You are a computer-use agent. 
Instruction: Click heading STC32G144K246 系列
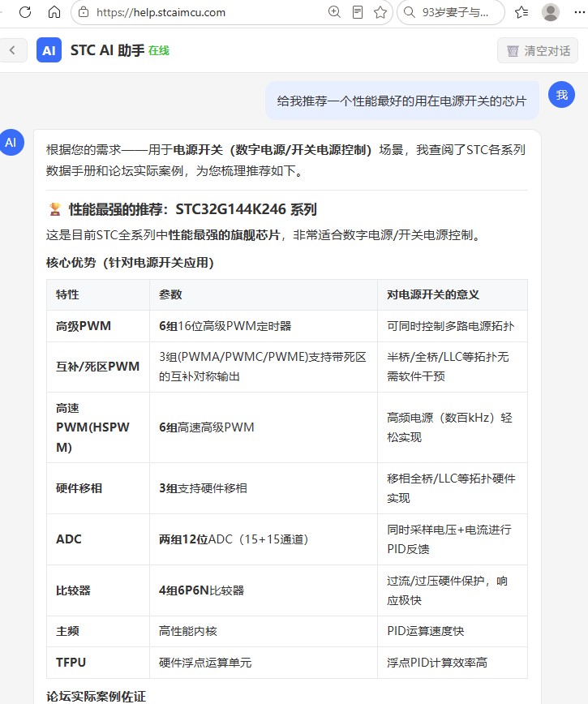(246, 209)
